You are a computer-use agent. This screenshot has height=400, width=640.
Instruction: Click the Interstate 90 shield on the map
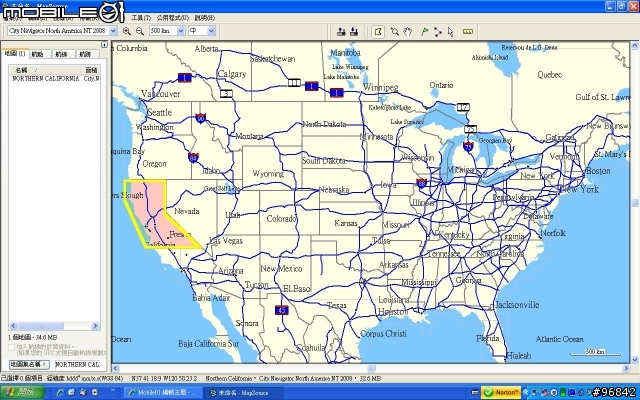(x=200, y=118)
